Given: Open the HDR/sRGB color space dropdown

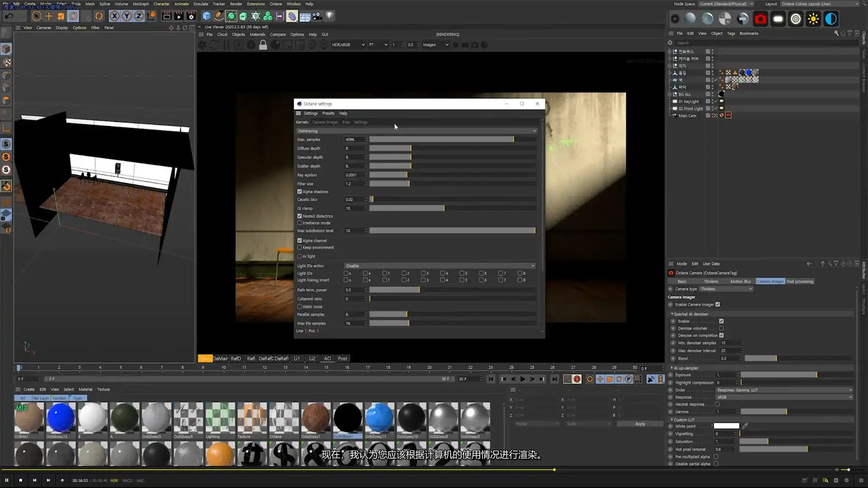Looking at the screenshot, I should pyautogui.click(x=348, y=45).
